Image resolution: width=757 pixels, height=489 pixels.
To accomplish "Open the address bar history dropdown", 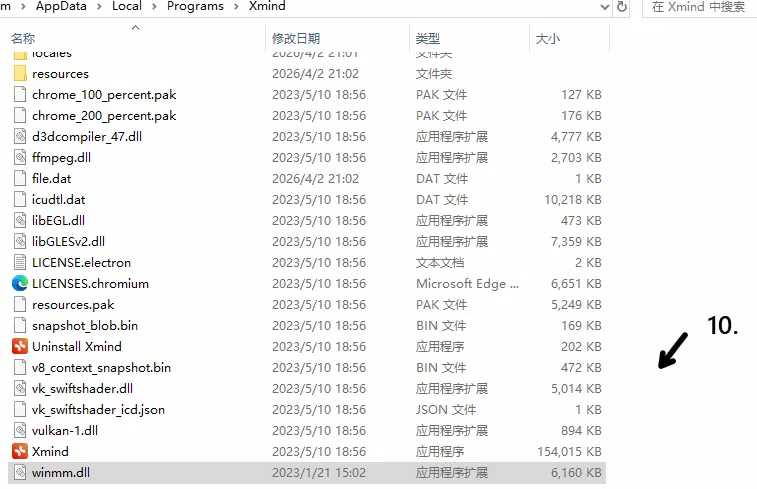I will (604, 7).
